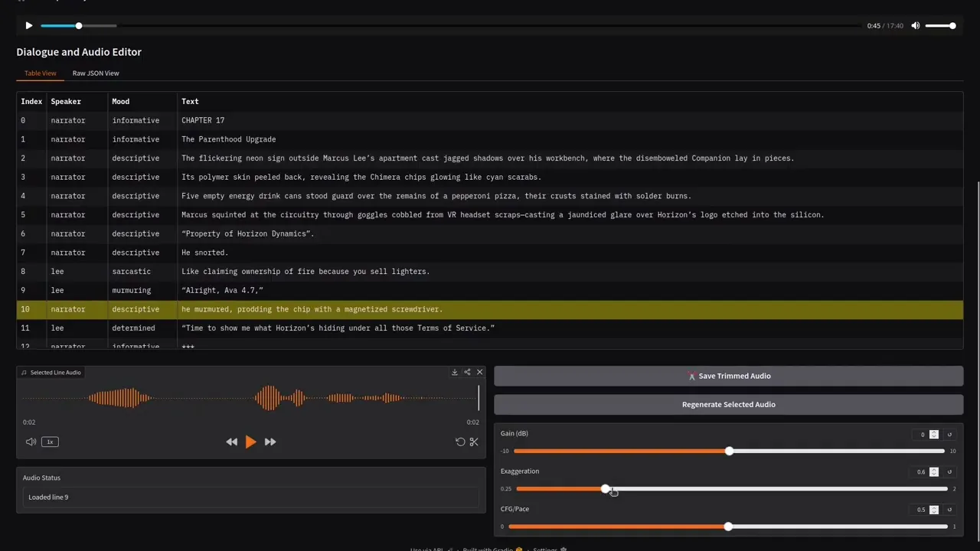The width and height of the screenshot is (980, 551).
Task: Click the 'determined' mood cell
Action: [142, 328]
